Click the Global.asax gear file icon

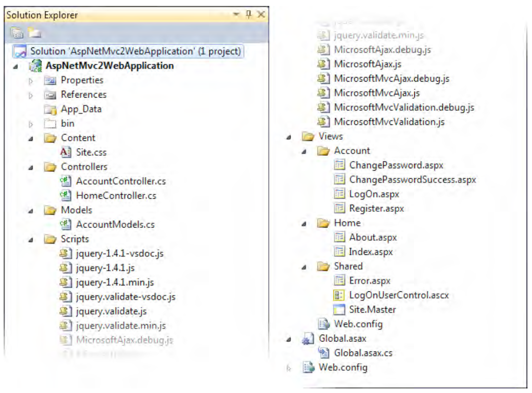[308, 339]
